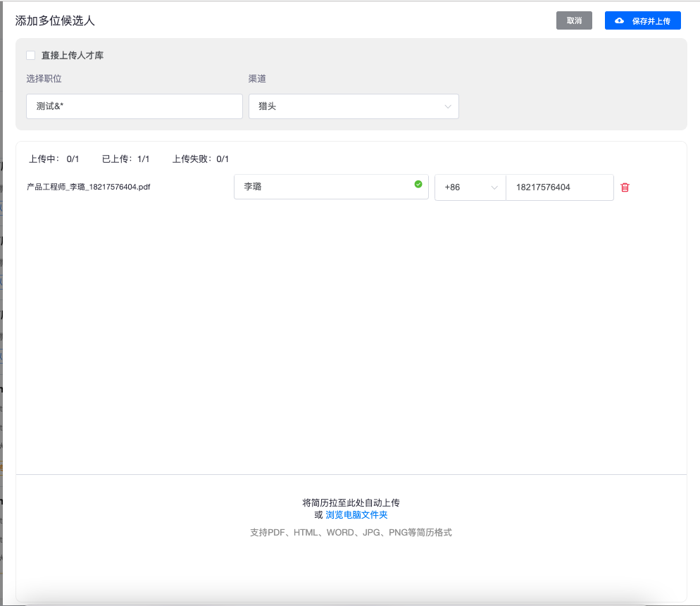The height and width of the screenshot is (606, 700).
Task: Enable the 直接上传人才库 checkbox
Action: pos(31,55)
